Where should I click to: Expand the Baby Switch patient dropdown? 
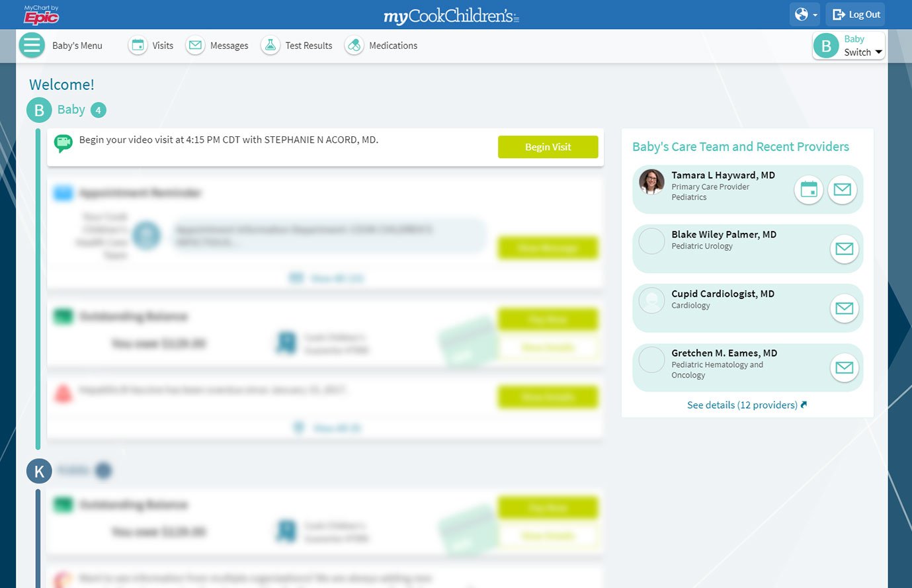click(x=849, y=46)
